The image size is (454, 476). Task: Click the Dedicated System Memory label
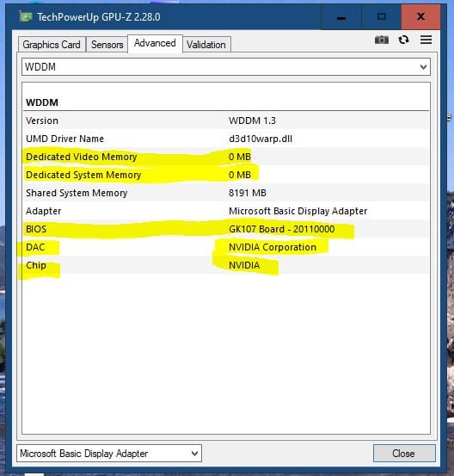pos(83,175)
